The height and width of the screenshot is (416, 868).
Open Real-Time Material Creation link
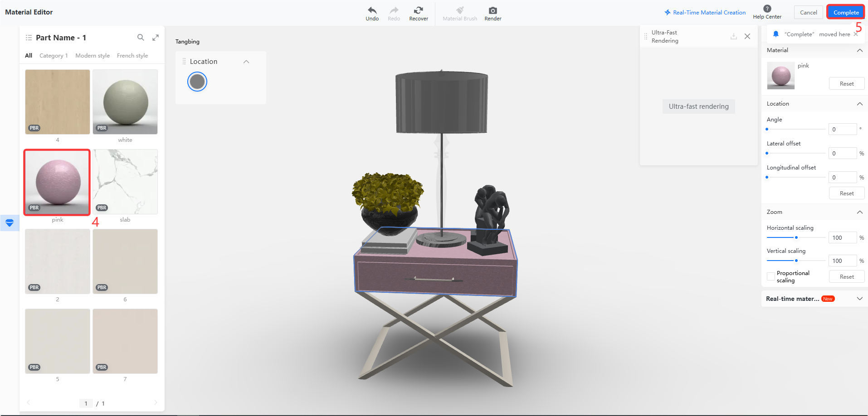[x=705, y=12]
